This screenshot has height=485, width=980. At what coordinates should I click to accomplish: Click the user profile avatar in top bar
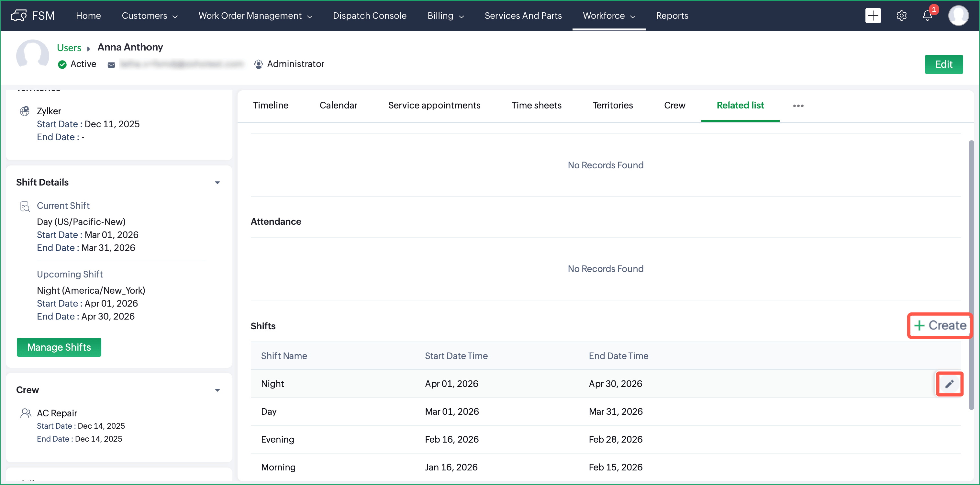tap(958, 16)
